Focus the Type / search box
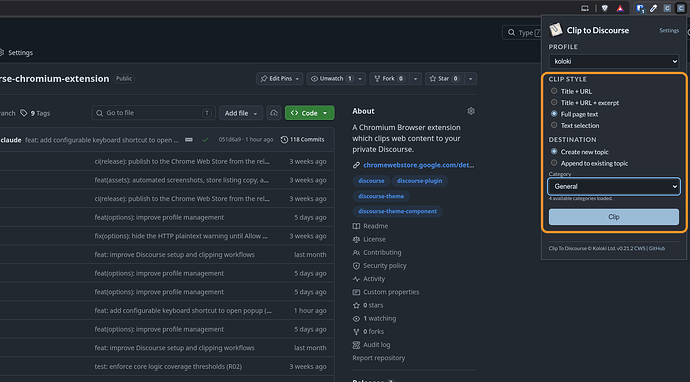 (x=522, y=33)
